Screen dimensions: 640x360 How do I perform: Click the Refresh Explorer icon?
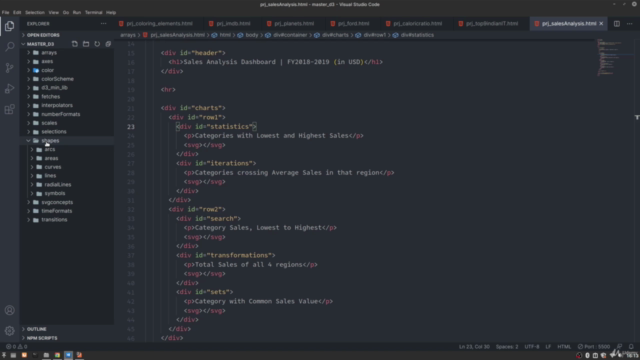tap(97, 44)
